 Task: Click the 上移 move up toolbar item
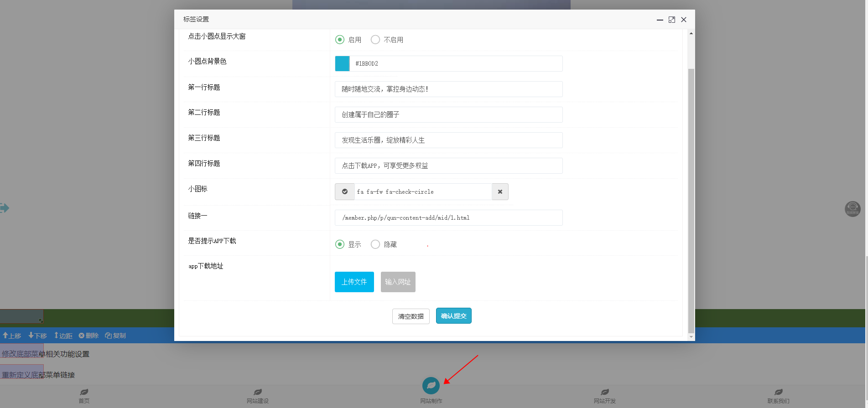pos(12,336)
